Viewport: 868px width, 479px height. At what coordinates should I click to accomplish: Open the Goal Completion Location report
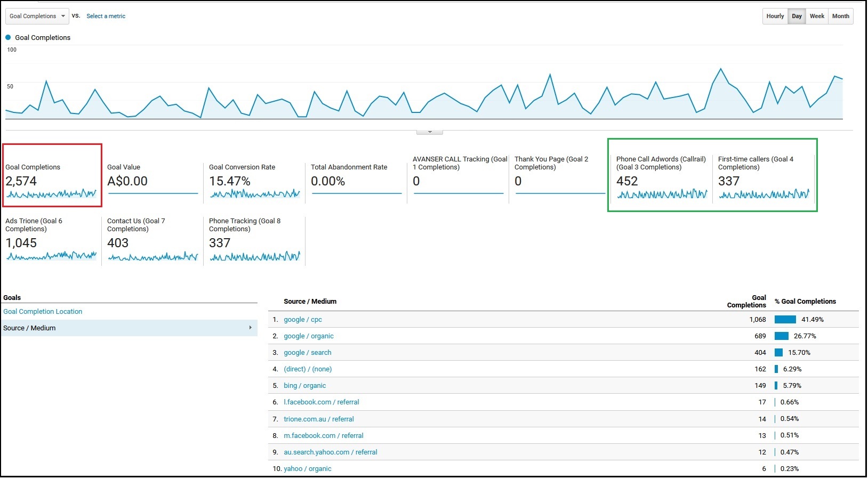point(43,312)
